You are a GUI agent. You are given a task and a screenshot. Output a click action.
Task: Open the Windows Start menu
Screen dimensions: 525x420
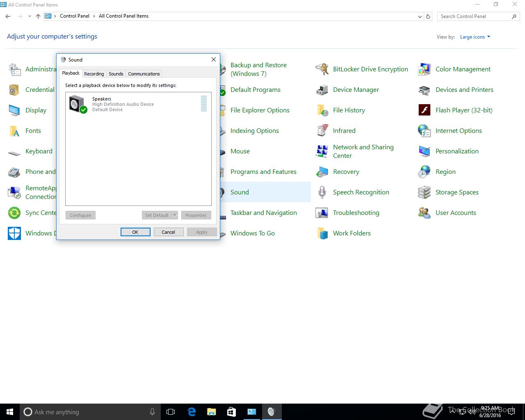(x=10, y=412)
